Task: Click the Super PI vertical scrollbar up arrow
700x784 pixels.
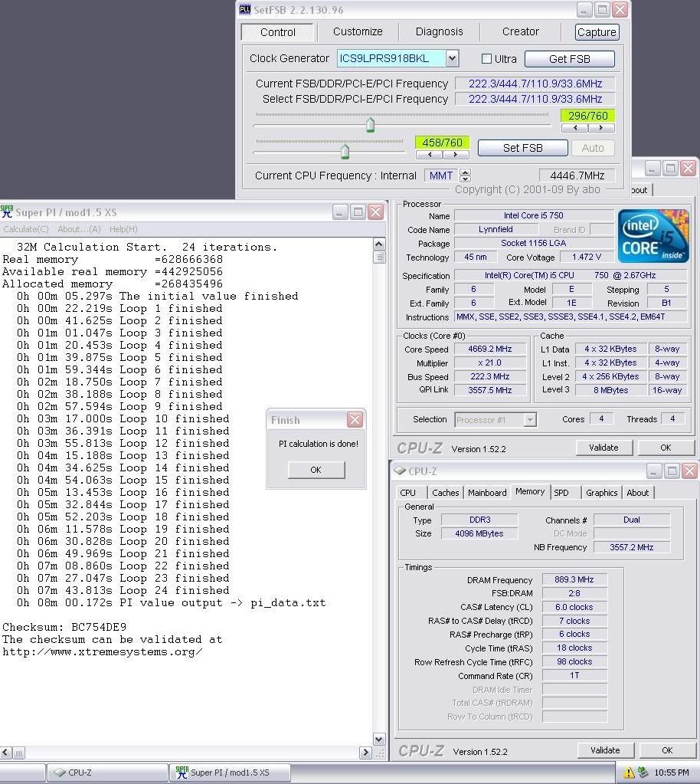Action: click(379, 244)
